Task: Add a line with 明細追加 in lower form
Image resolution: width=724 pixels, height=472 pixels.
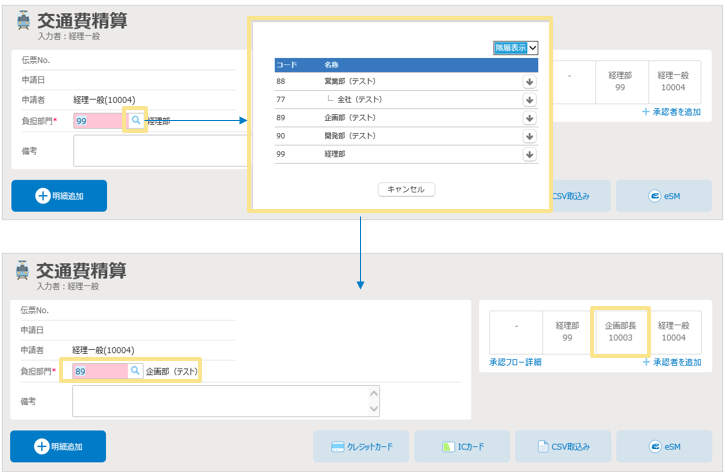Action: tap(58, 446)
